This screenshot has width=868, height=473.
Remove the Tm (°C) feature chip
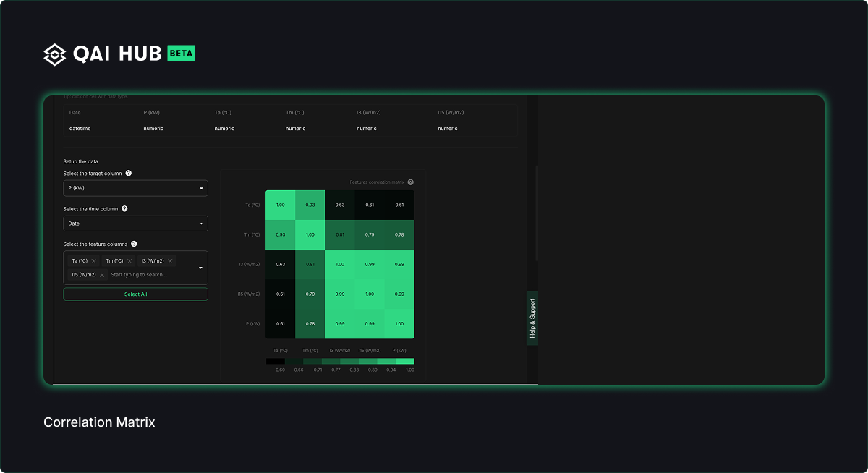[x=129, y=261]
